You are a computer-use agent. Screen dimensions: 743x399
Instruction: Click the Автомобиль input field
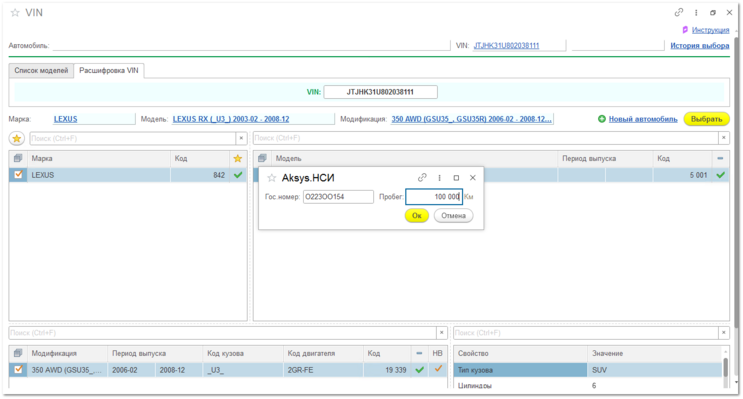pos(251,45)
